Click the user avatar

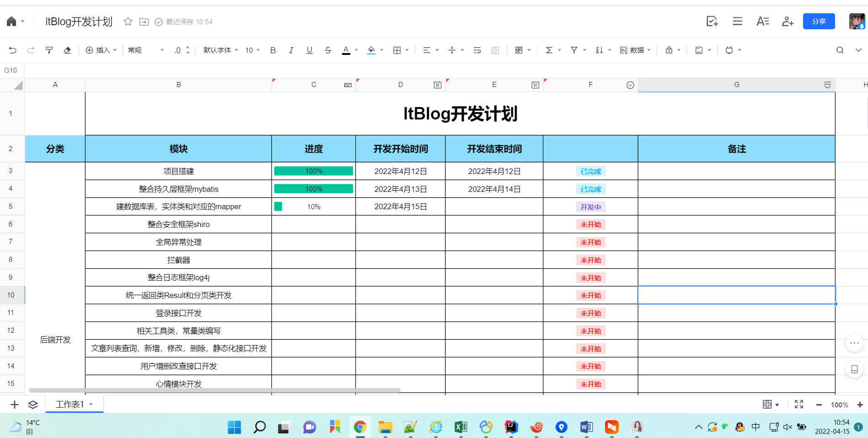click(x=857, y=22)
